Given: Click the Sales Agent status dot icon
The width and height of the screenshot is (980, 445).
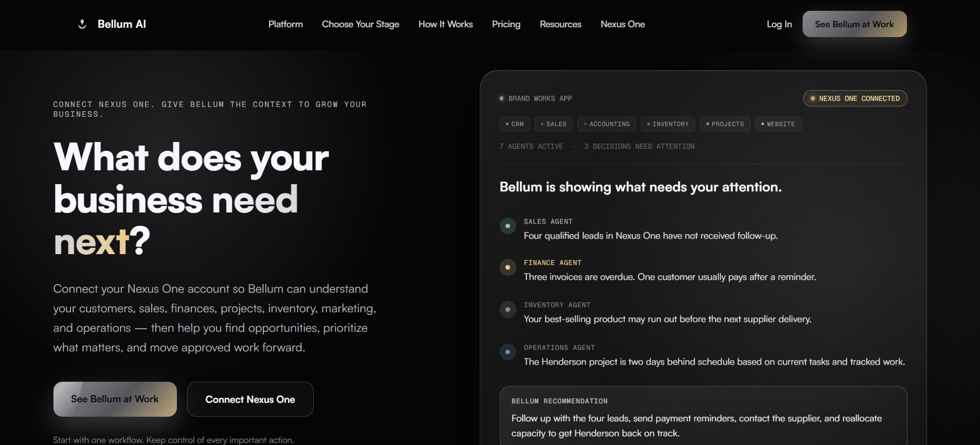Looking at the screenshot, I should (x=508, y=226).
